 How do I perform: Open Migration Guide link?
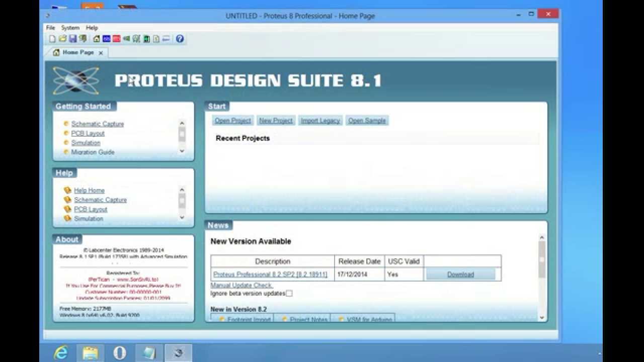pyautogui.click(x=93, y=152)
